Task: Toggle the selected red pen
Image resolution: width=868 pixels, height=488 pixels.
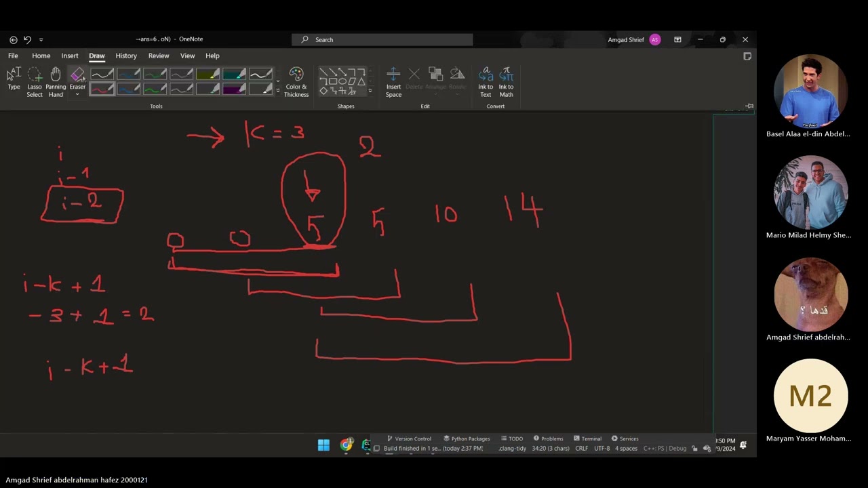Action: point(102,89)
